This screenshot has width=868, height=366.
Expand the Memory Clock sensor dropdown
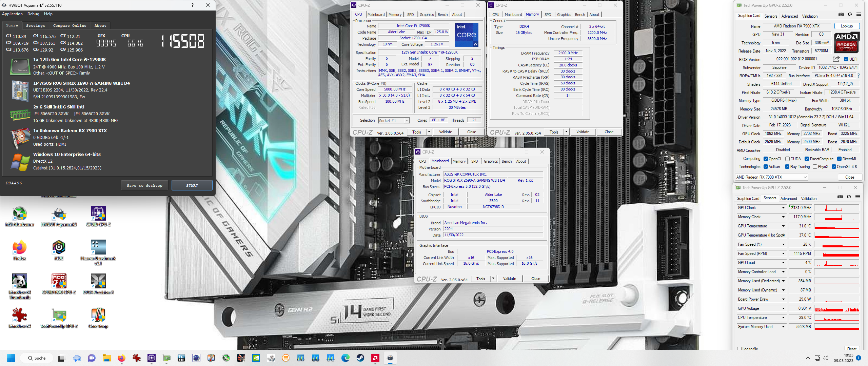click(x=783, y=217)
